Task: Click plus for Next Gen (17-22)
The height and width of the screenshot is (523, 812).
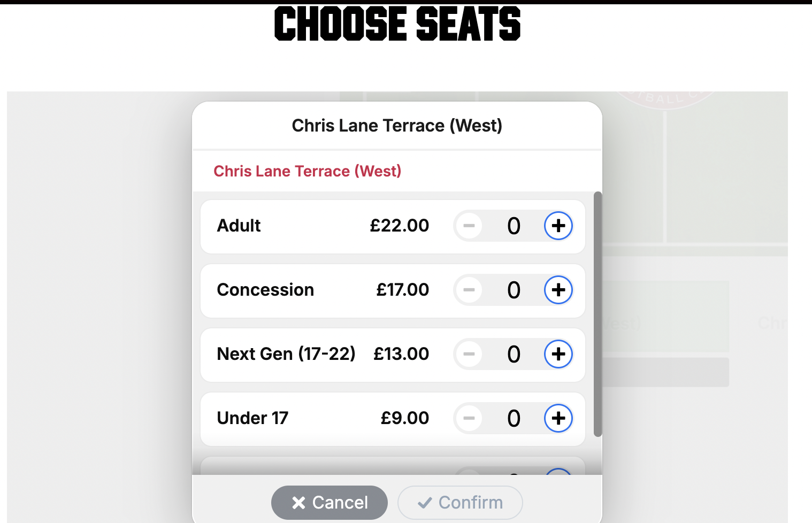Action: tap(558, 354)
